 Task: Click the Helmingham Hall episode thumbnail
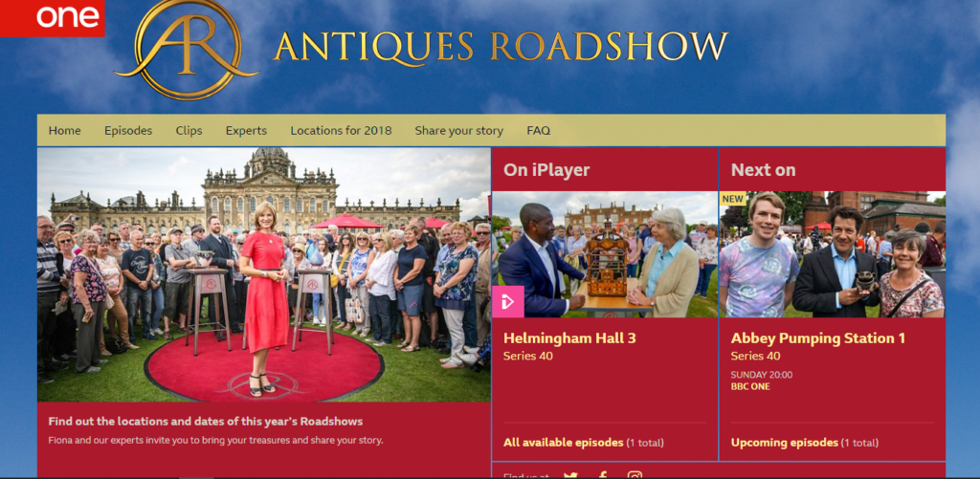[605, 254]
